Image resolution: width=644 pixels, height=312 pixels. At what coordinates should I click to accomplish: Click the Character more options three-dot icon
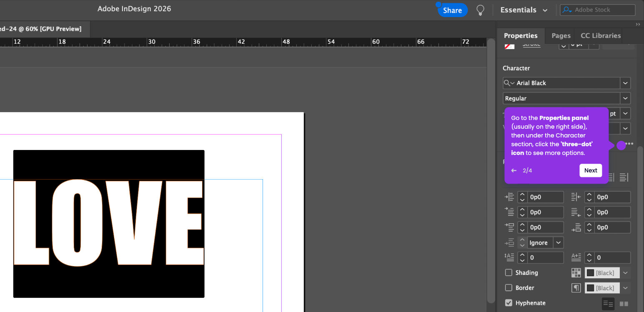tap(629, 144)
